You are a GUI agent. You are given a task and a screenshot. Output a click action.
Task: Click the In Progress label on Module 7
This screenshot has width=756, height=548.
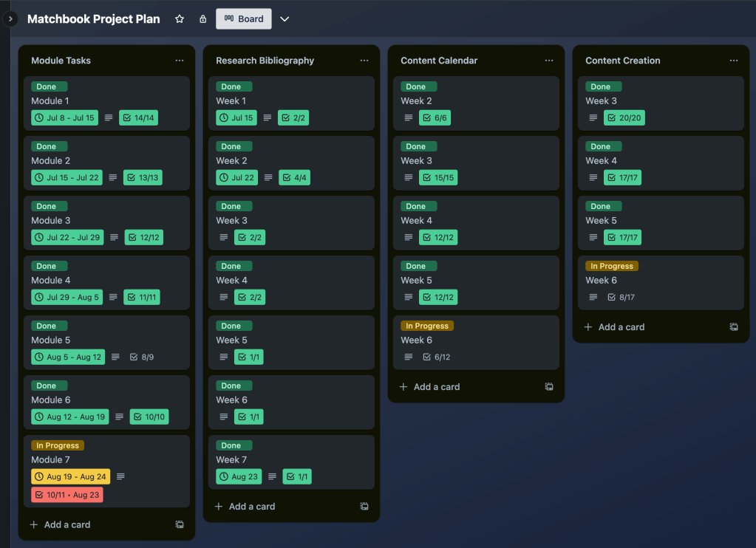(x=58, y=445)
